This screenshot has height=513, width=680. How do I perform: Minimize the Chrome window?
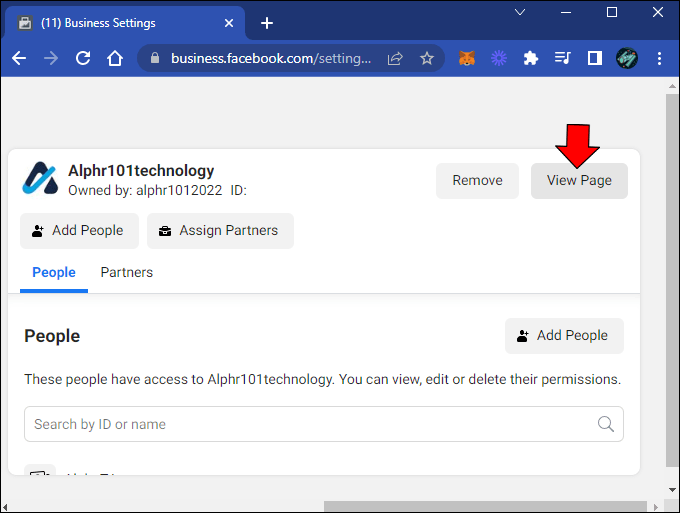coord(566,12)
